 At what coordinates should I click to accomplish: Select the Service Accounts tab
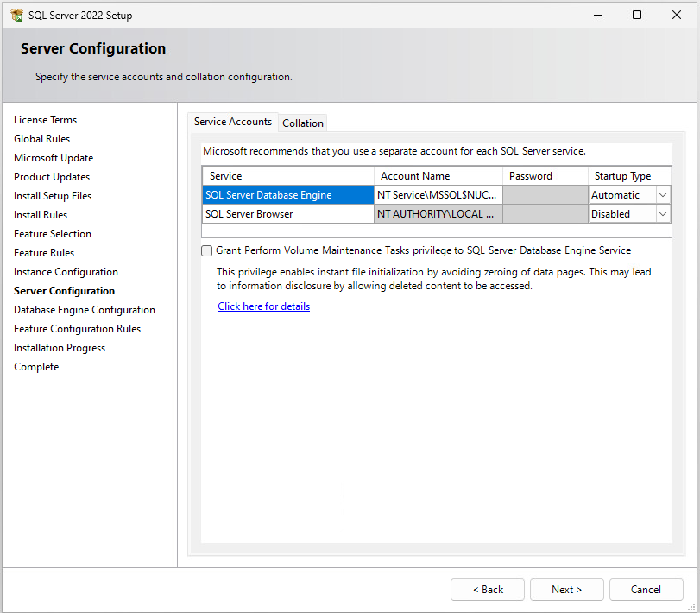coord(233,122)
